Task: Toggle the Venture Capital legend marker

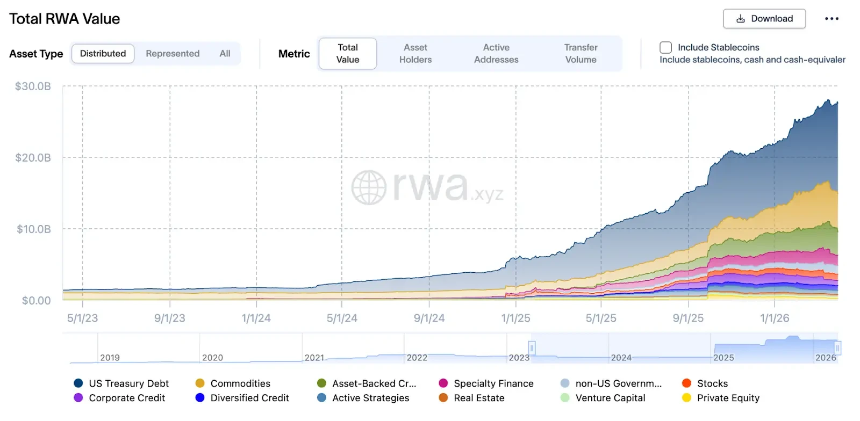Action: click(565, 398)
